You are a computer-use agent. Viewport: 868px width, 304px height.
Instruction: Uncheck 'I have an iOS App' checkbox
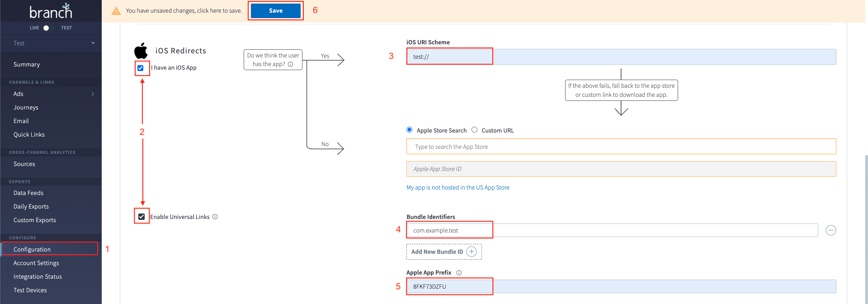coord(141,68)
